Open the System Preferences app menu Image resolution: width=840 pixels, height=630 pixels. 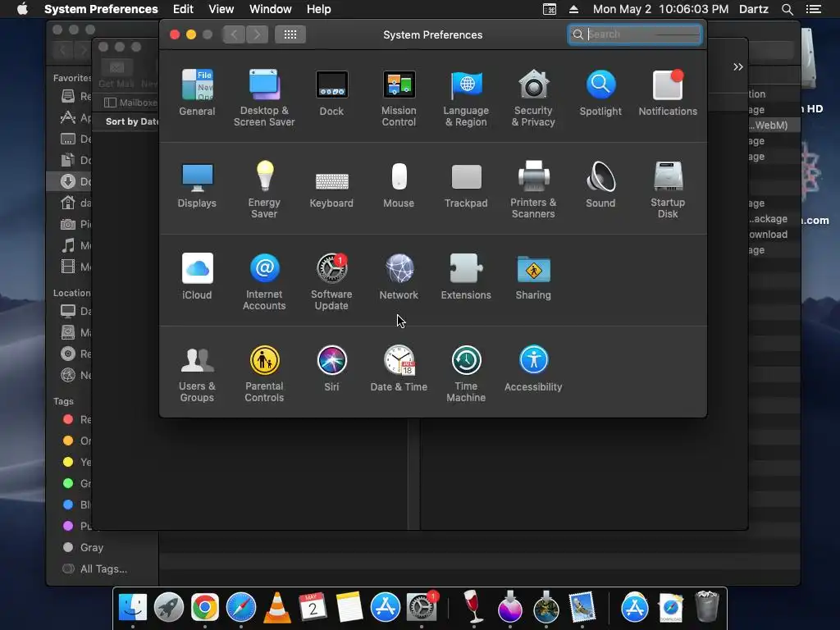tap(101, 9)
